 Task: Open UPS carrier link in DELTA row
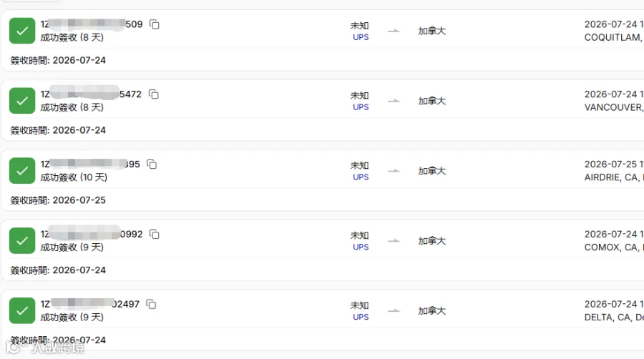click(361, 317)
